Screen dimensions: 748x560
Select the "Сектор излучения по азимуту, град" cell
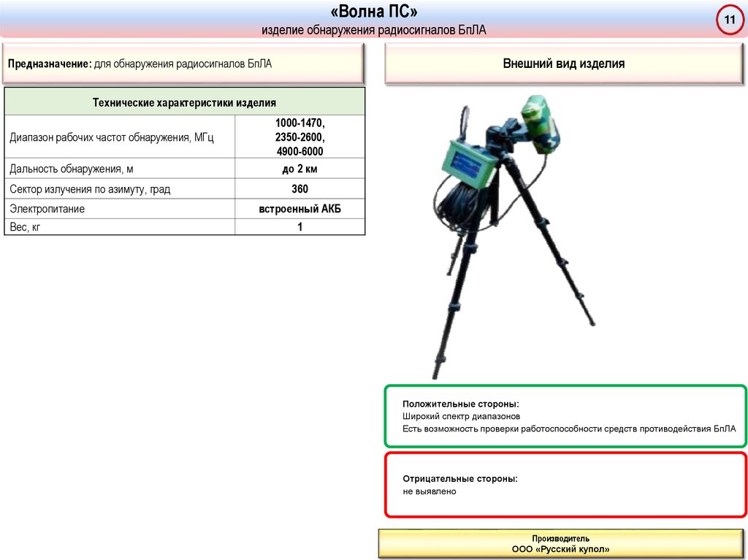coord(120,189)
